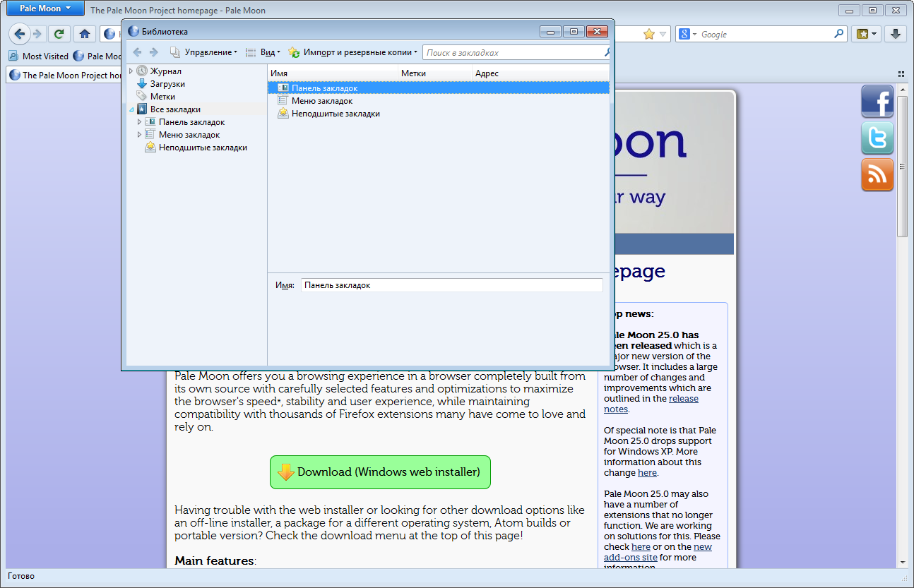
Task: Open the Вид dropdown menu
Action: coord(263,52)
